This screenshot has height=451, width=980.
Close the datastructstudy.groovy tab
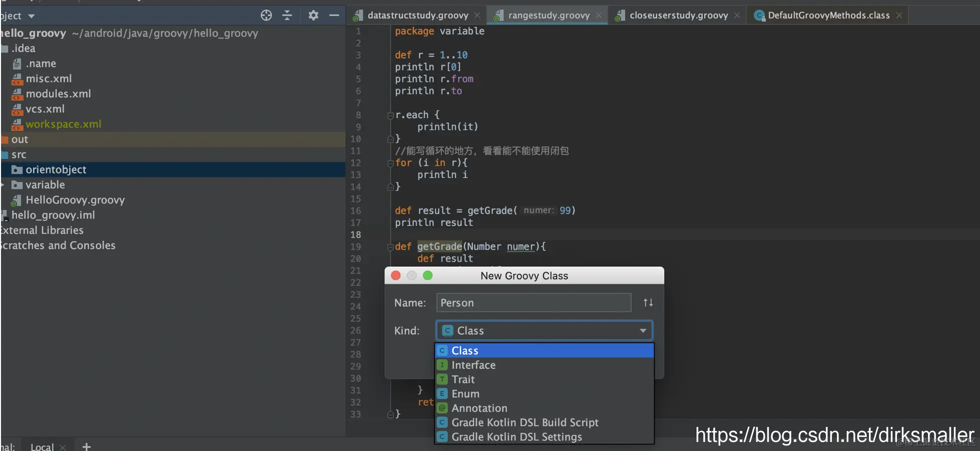pos(477,15)
